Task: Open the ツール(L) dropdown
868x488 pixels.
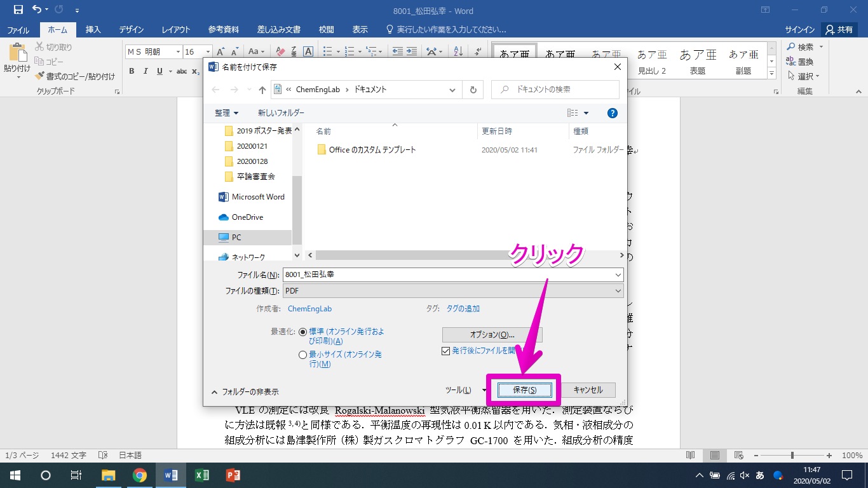Action: [x=466, y=390]
